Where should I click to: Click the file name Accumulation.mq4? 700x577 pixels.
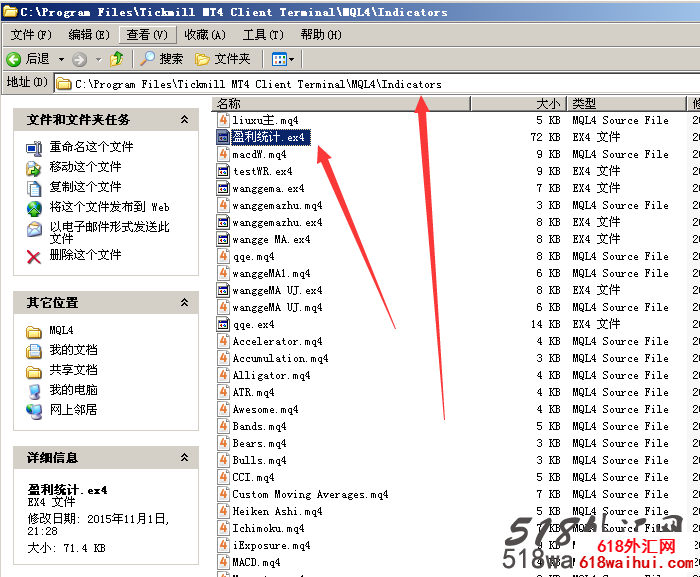point(280,358)
